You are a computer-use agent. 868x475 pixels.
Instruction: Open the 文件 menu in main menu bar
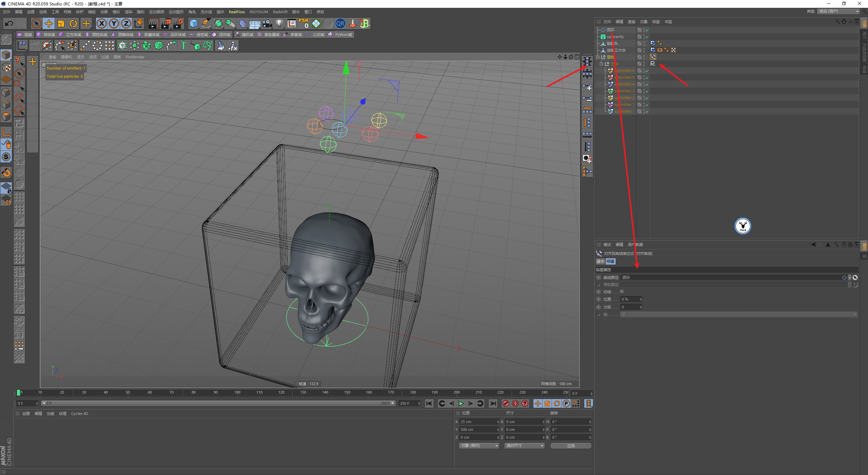tap(6, 12)
